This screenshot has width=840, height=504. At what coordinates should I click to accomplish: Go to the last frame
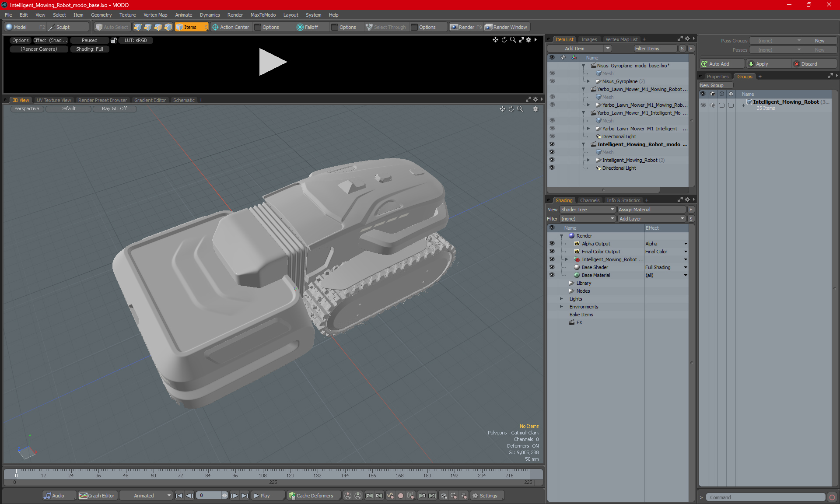tap(245, 496)
